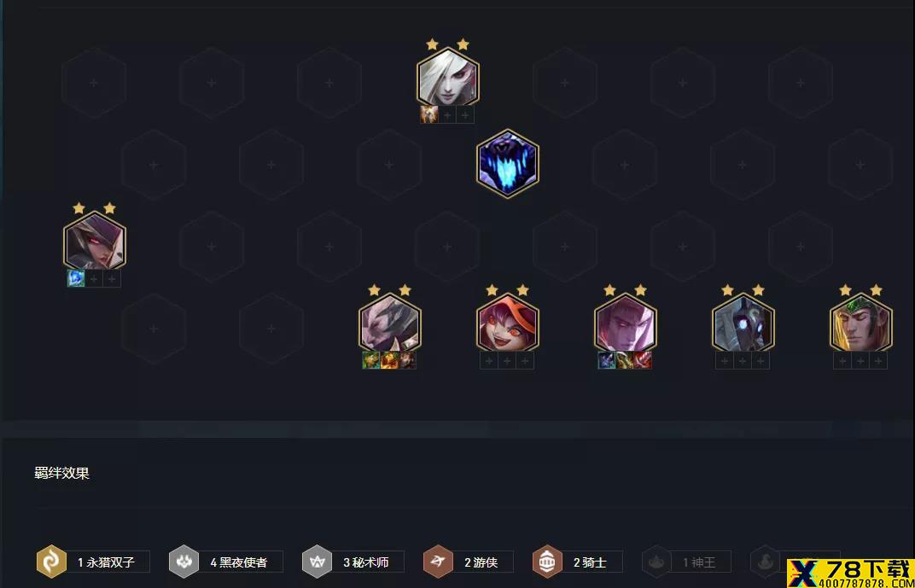
Task: Select the golden-haired champion with green crown
Action: coord(860,324)
